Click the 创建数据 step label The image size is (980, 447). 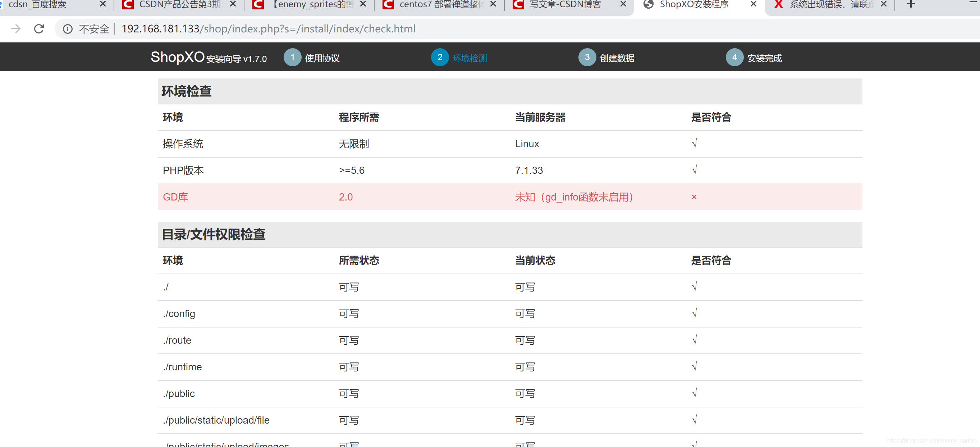coord(617,58)
